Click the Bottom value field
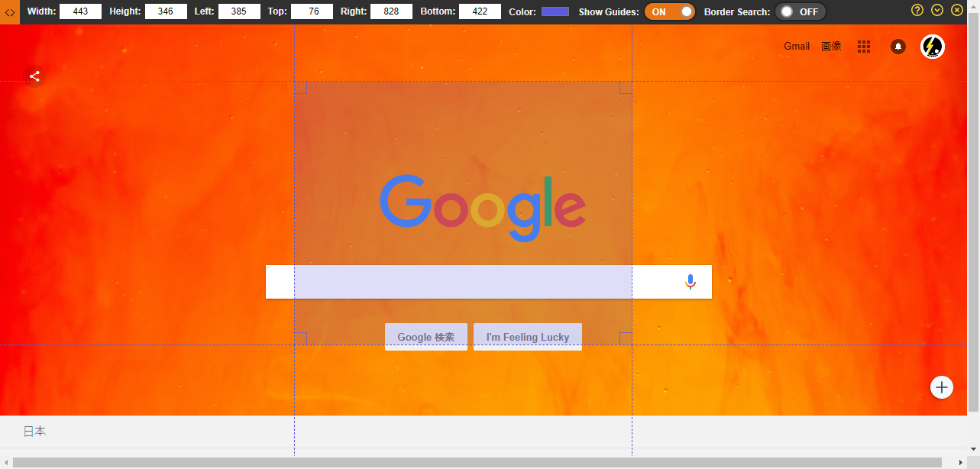The width and height of the screenshot is (980, 469). (480, 11)
